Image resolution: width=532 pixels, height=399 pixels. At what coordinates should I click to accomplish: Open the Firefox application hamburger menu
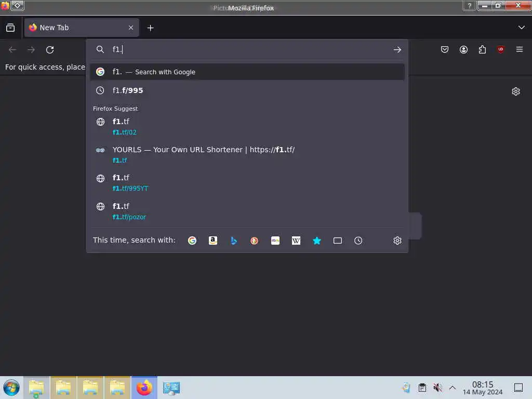coord(520,49)
